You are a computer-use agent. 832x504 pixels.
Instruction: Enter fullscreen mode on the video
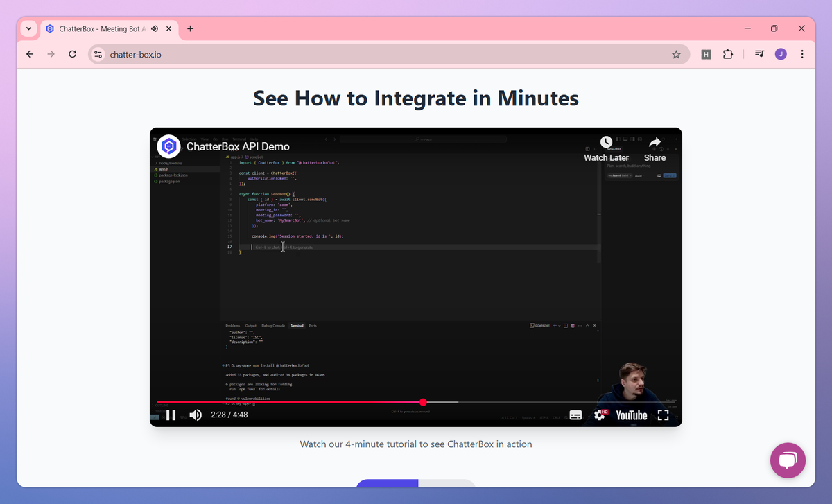point(663,415)
